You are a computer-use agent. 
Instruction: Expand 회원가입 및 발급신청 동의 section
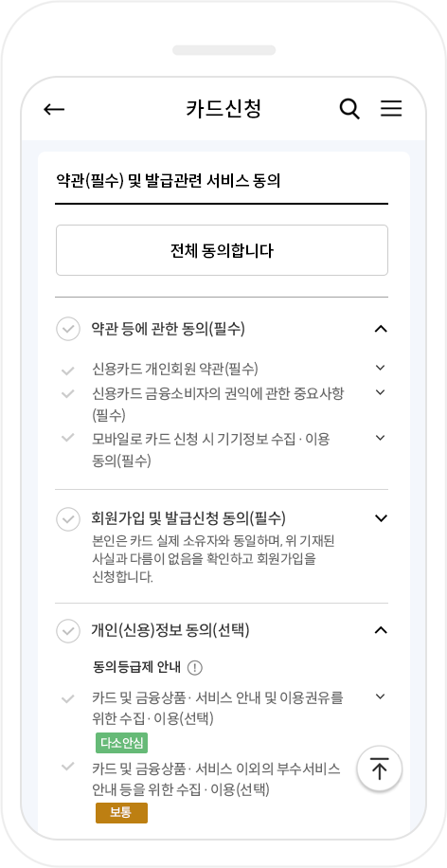[381, 518]
